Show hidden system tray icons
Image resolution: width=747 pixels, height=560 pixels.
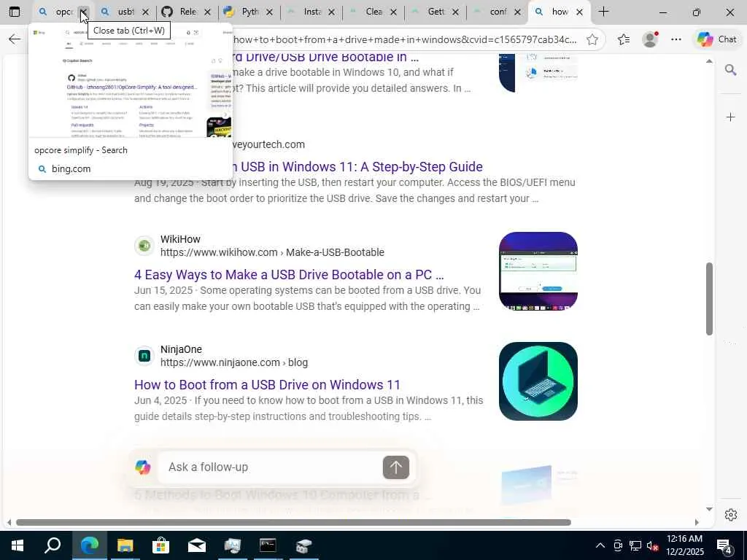point(600,545)
